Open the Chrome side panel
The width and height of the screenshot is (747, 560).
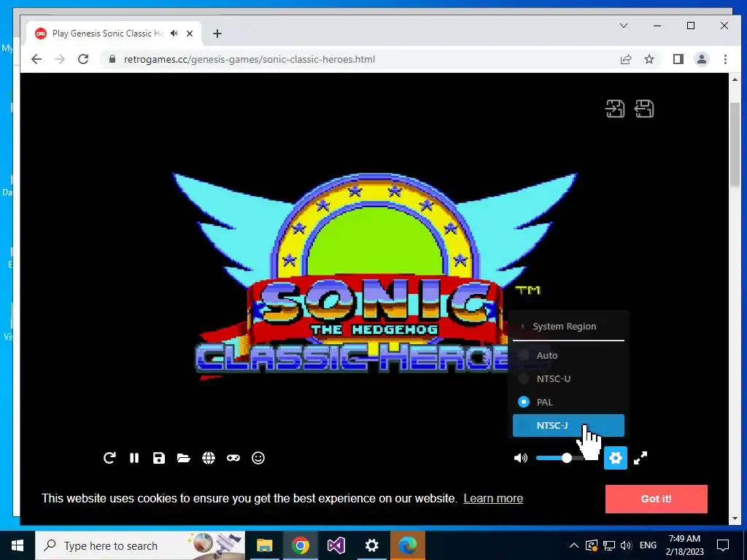[678, 59]
